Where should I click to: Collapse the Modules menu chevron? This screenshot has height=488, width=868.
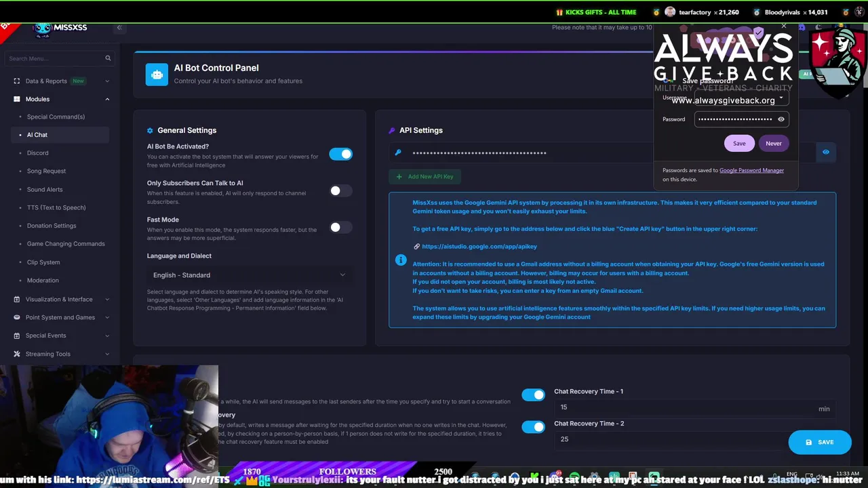point(107,100)
